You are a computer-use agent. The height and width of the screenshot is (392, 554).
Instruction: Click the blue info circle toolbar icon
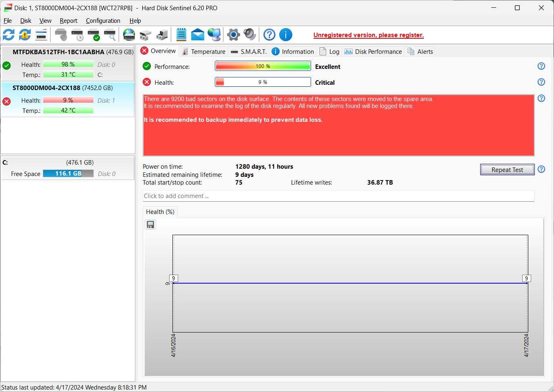pyautogui.click(x=286, y=35)
